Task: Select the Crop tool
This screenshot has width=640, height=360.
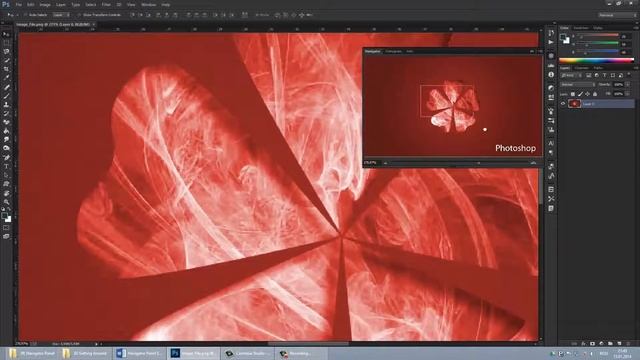Action: [6, 69]
